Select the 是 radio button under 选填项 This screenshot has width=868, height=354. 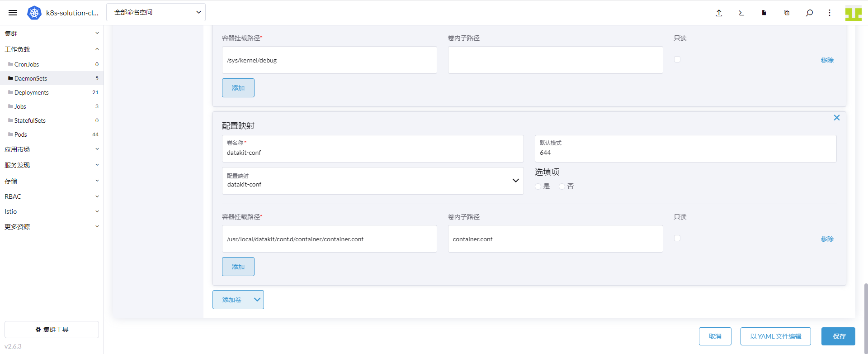538,187
